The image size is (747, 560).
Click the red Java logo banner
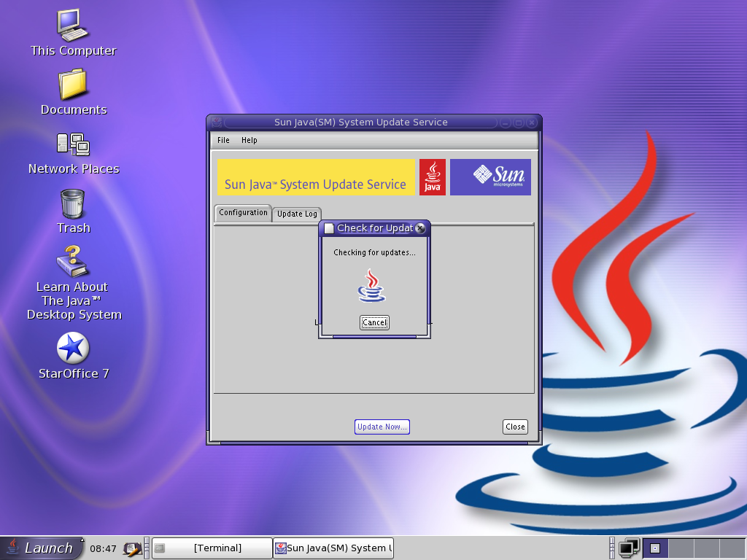click(x=433, y=177)
